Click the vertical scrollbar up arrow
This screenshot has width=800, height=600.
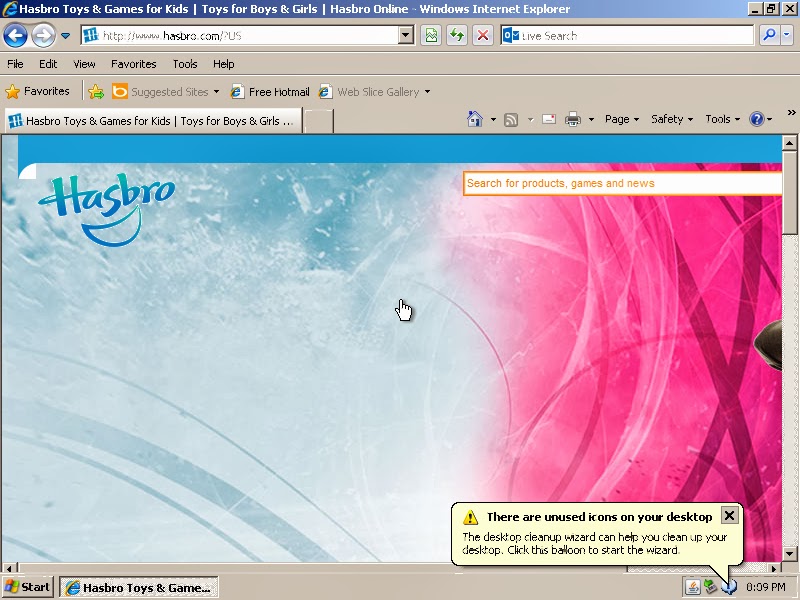point(789,143)
